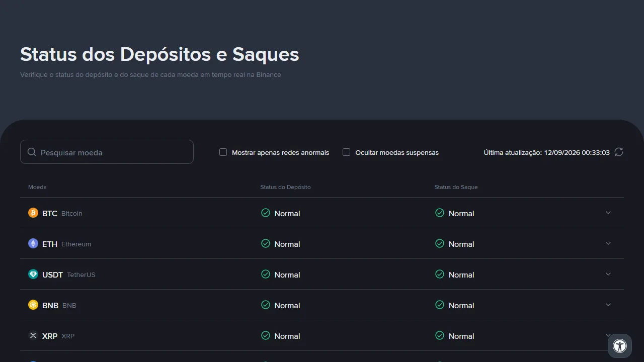
Task: Click 'Normal' deposit status for USDT
Action: pos(287,275)
